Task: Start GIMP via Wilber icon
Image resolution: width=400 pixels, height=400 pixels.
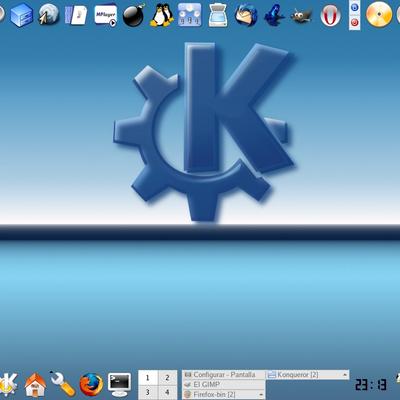Action: click(302, 15)
